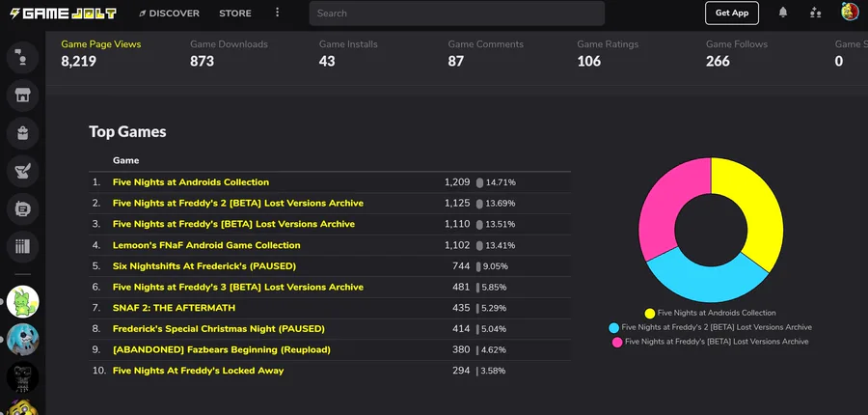
Task: Click the Game Jolt logo
Action: [63, 14]
